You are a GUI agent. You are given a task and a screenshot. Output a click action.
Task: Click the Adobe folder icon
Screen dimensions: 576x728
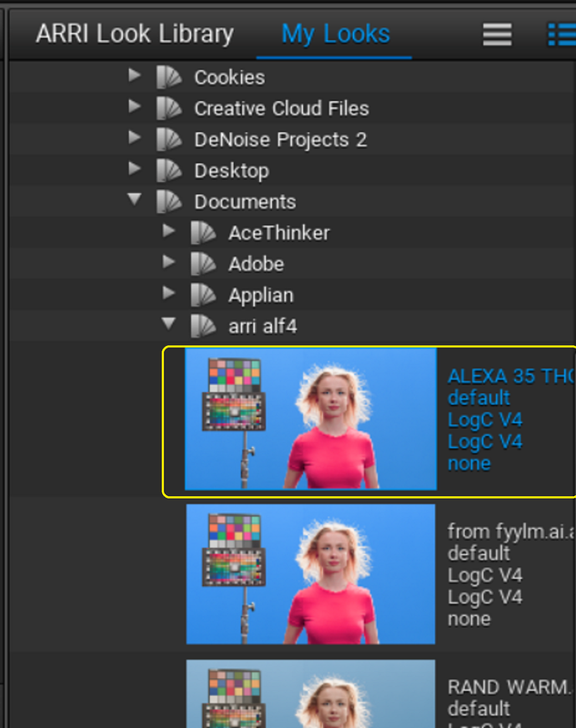[x=203, y=264]
